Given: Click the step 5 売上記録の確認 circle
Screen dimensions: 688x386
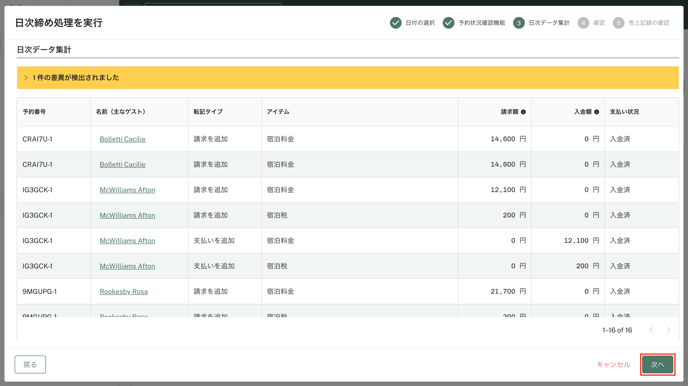Looking at the screenshot, I should coord(618,23).
